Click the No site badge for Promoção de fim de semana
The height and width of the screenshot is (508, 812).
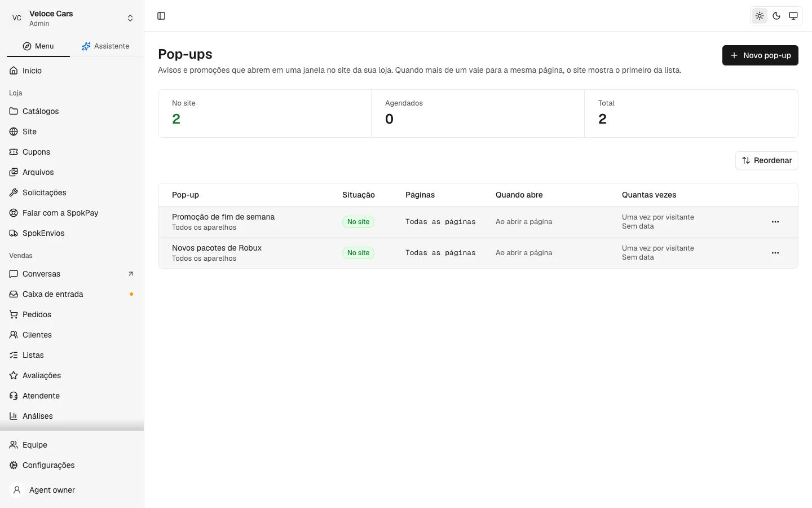click(x=358, y=222)
